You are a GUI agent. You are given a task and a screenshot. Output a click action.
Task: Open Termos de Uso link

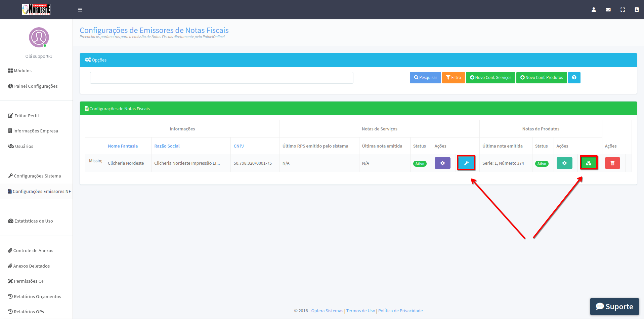(360, 311)
